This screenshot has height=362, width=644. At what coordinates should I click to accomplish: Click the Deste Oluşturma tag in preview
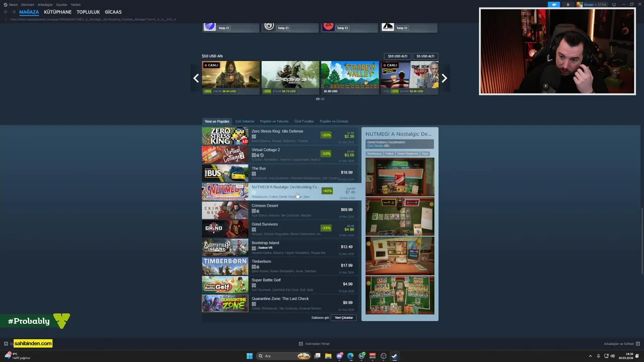pyautogui.click(x=408, y=154)
